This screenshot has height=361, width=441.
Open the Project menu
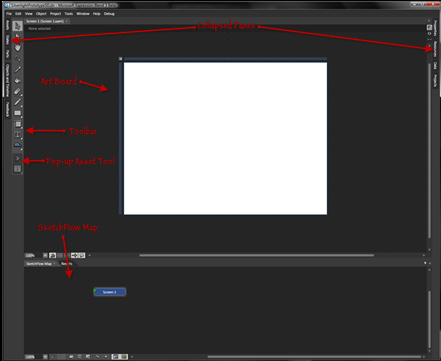55,14
